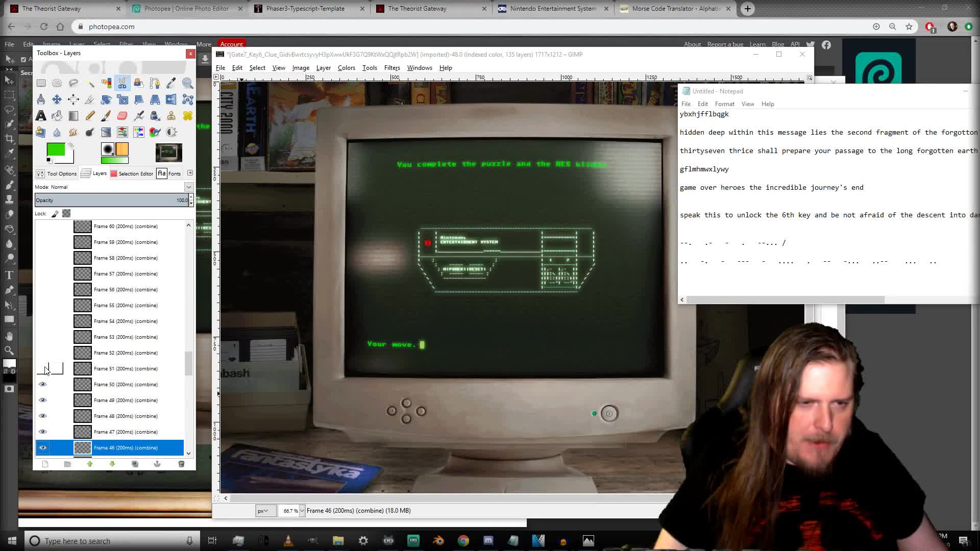Open Notepad Format menu
The width and height of the screenshot is (980, 551).
pos(724,104)
